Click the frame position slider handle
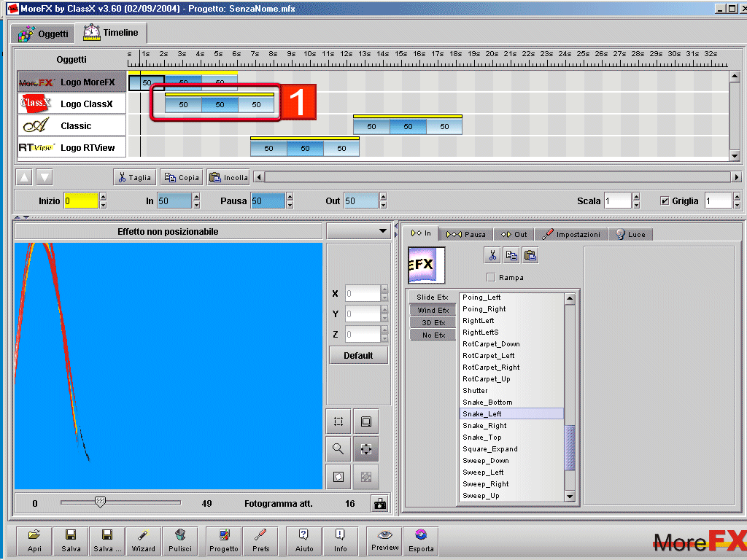The image size is (747, 560). (x=101, y=502)
